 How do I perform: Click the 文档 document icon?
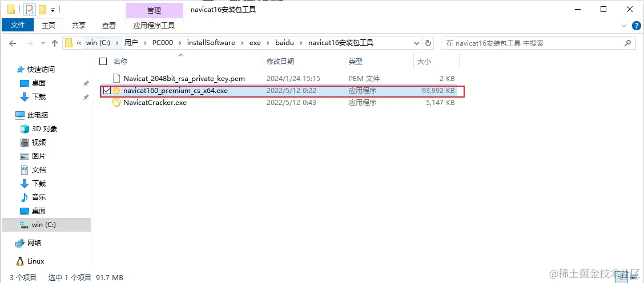[x=25, y=169]
